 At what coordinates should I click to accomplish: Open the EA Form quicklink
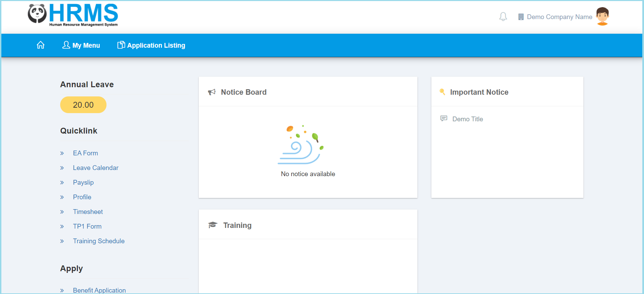point(85,153)
